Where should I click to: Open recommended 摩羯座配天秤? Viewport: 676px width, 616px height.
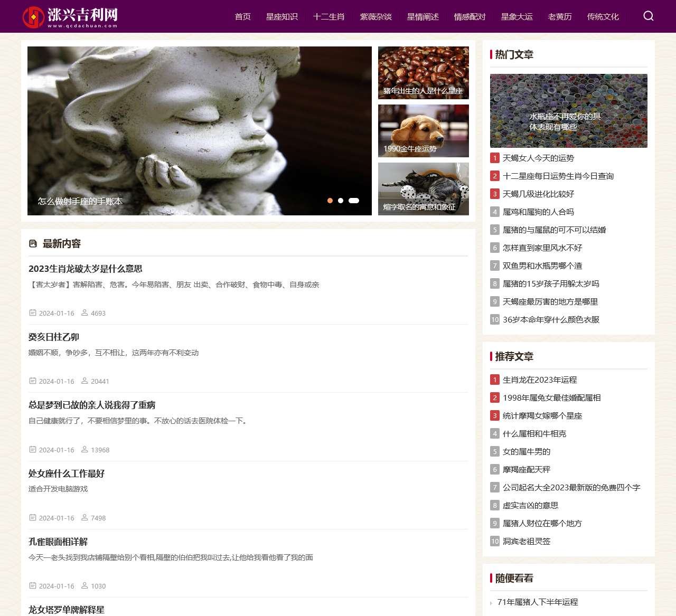click(x=527, y=469)
